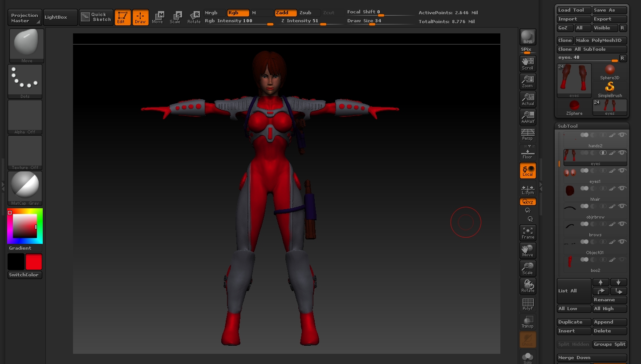Adjust the Rgb Intensity slider
Image resolution: width=641 pixels, height=364 pixels.
pyautogui.click(x=239, y=21)
